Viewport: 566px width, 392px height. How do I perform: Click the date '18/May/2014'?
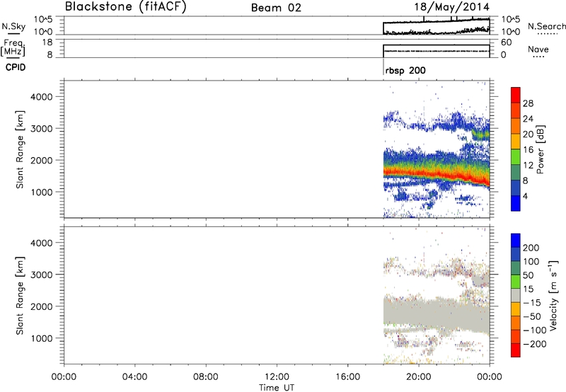tap(452, 7)
